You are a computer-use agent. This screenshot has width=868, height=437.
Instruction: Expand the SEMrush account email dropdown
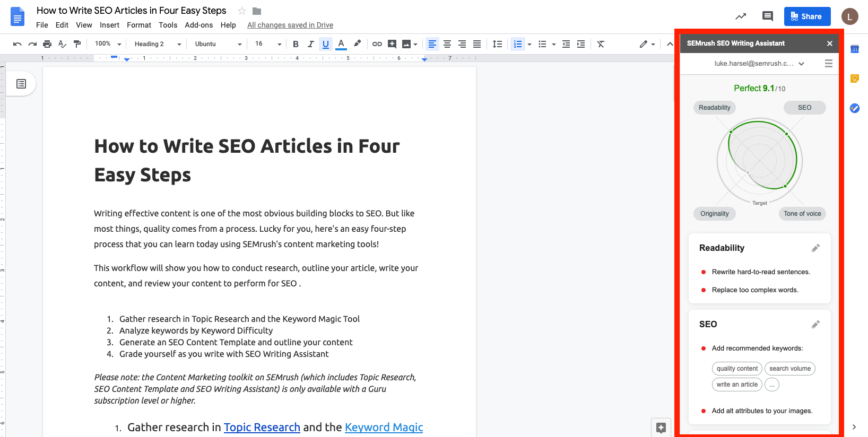pyautogui.click(x=801, y=64)
